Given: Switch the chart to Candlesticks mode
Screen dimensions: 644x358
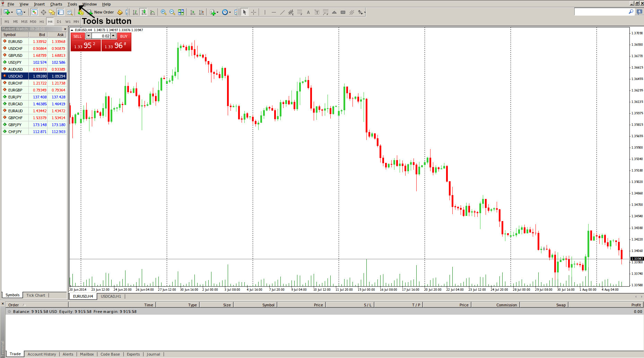Looking at the screenshot, I should click(144, 12).
